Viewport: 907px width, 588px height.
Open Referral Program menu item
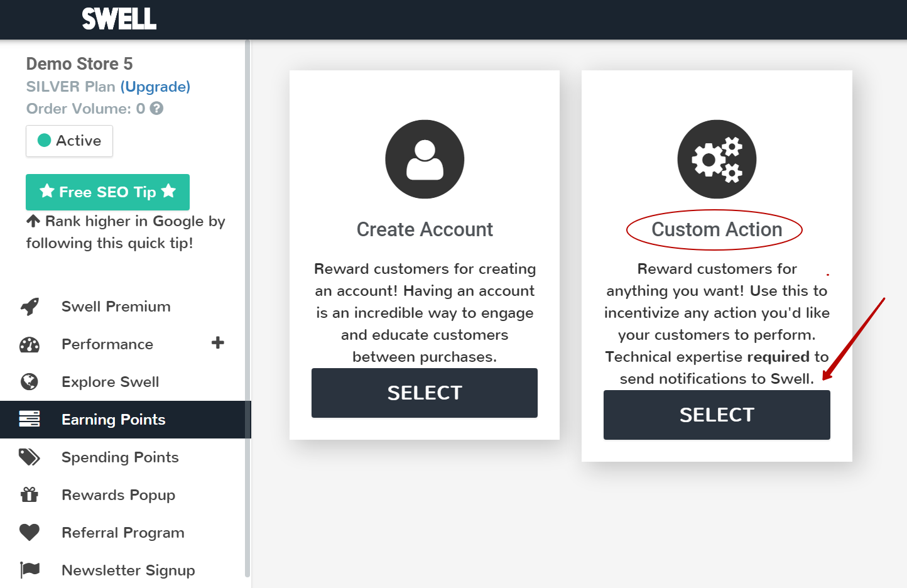point(123,533)
